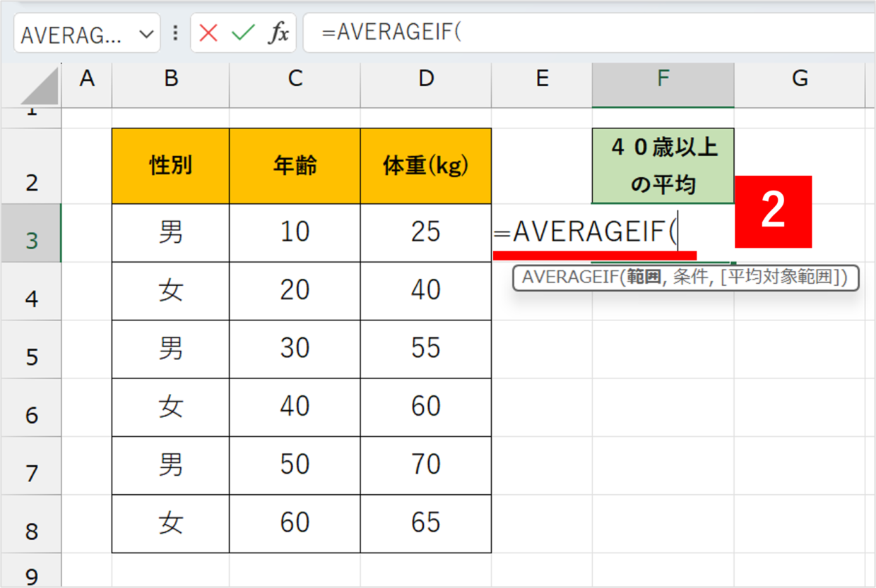This screenshot has width=876, height=588.
Task: Click the red X cancel entry icon
Action: (x=208, y=33)
